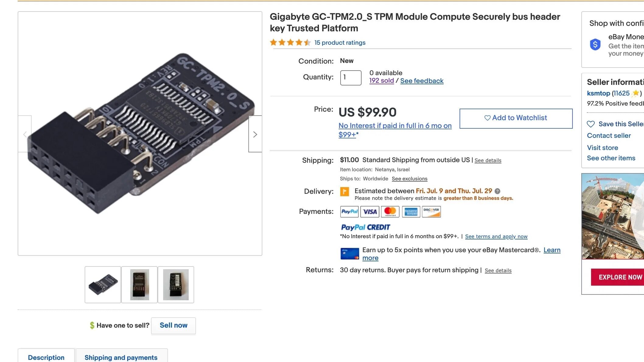
Task: Expand the See exclusions link
Action: pos(409,179)
